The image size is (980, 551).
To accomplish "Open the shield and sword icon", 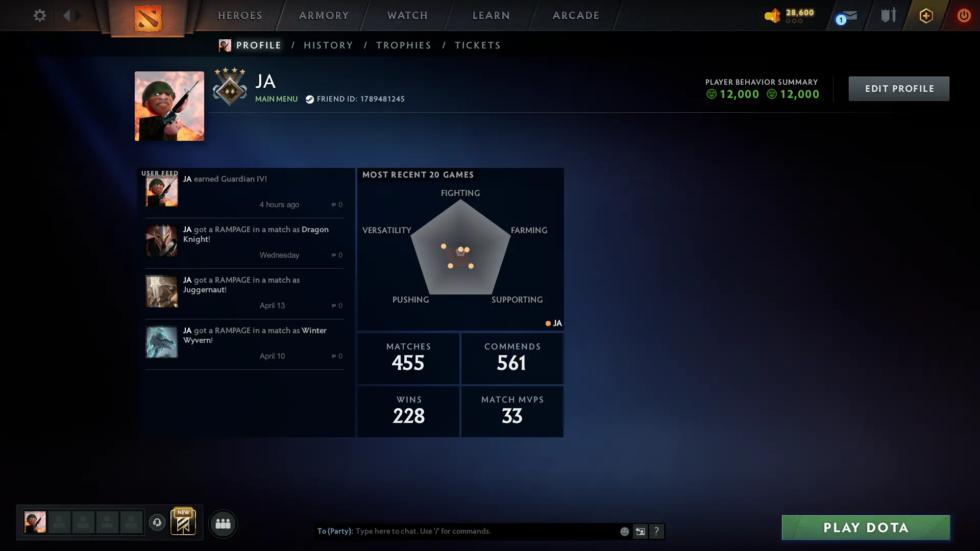I will (889, 15).
